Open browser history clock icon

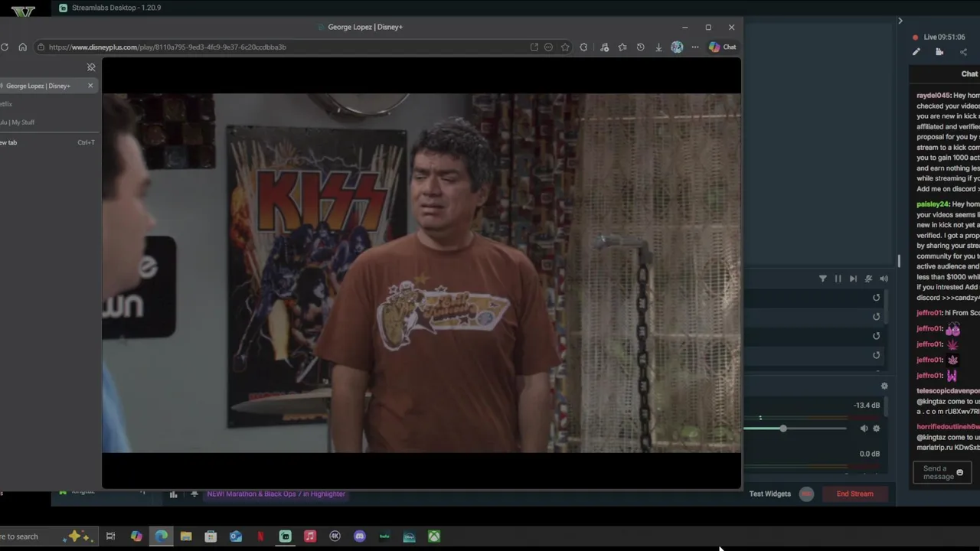[x=640, y=47]
